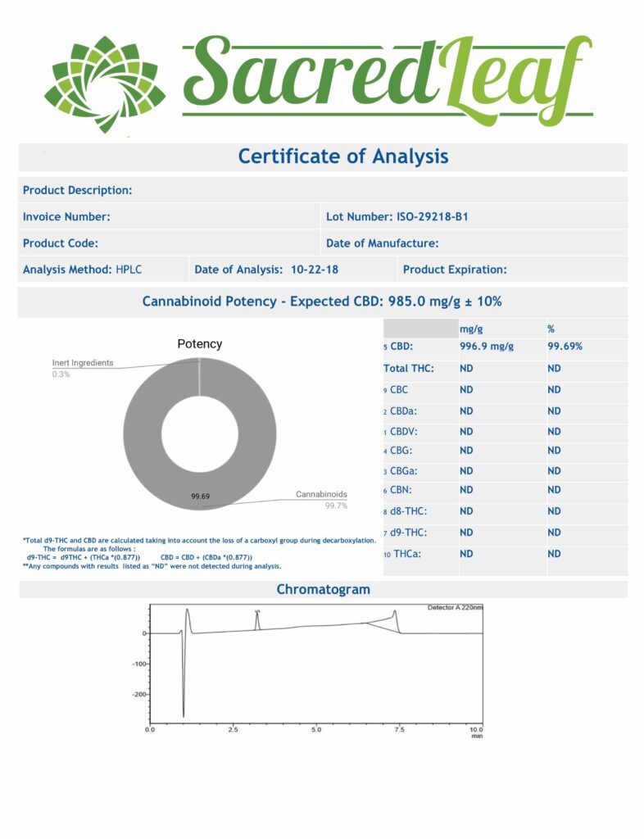The height and width of the screenshot is (839, 644).
Task: Select the 996.9 mg/g CBD value
Action: 486,347
